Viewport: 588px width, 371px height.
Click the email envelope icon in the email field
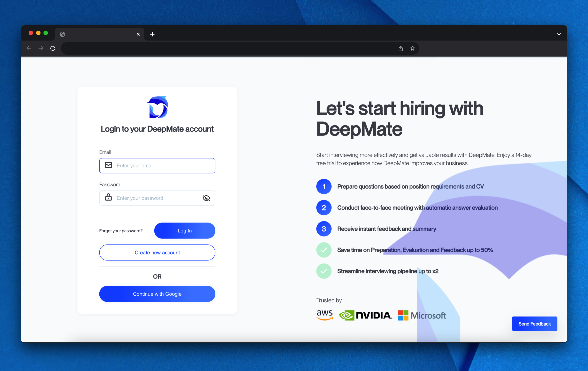coord(108,165)
